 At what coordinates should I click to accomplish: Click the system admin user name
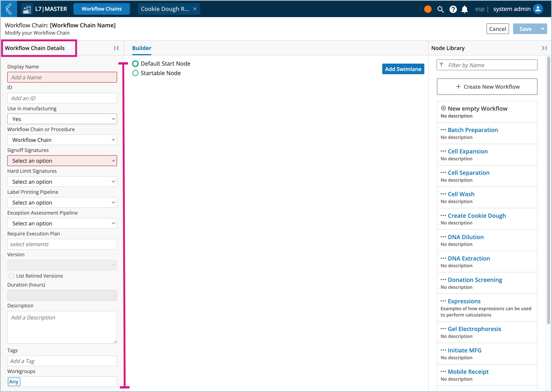click(x=512, y=9)
